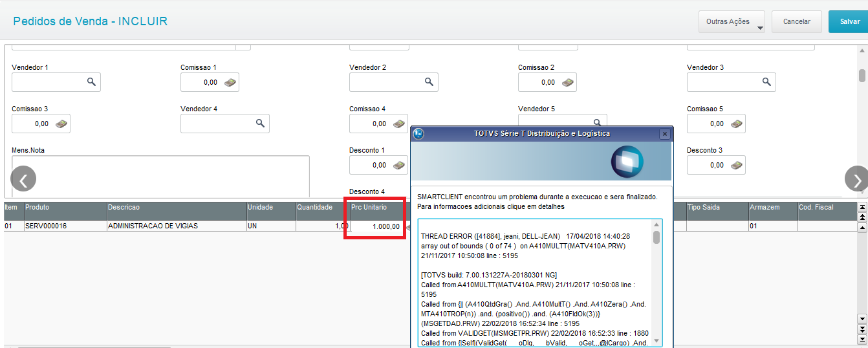
Task: Click the Quantidade column header
Action: 322,212
